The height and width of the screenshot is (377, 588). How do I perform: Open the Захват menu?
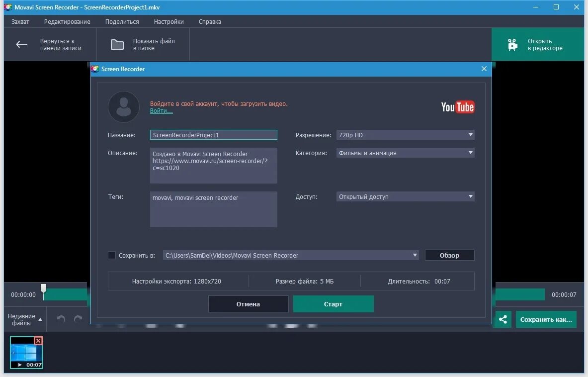click(20, 22)
